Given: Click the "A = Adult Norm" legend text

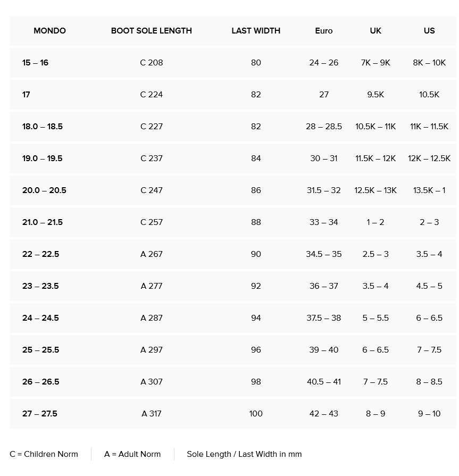Looking at the screenshot, I should (132, 454).
